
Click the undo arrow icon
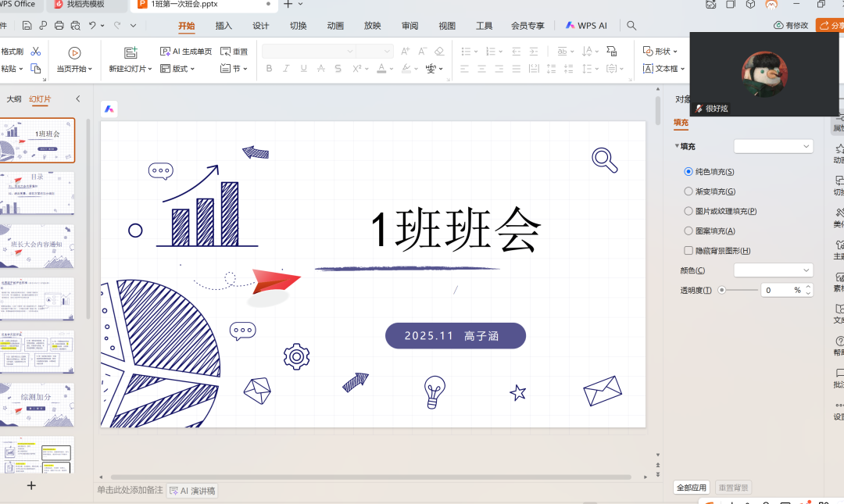[93, 26]
